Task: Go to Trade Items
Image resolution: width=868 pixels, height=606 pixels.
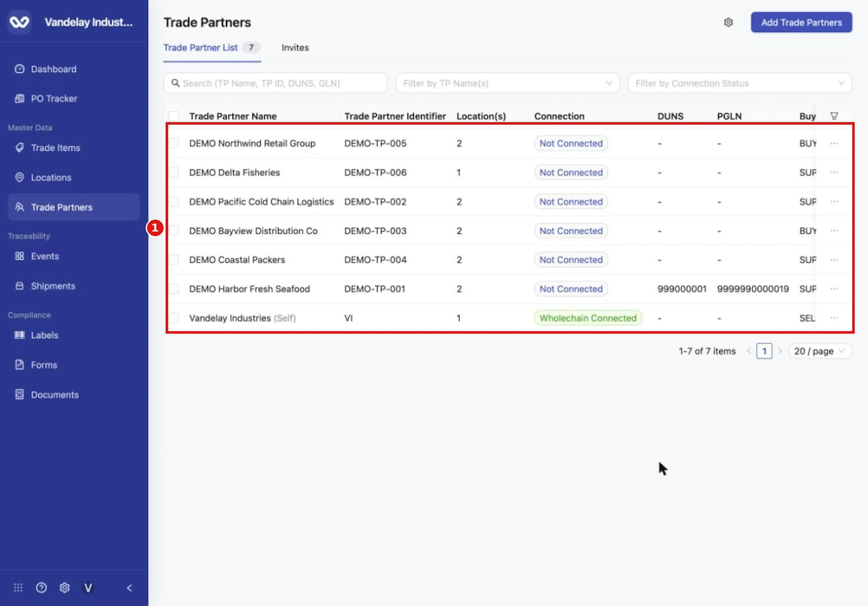Action: [x=73, y=148]
